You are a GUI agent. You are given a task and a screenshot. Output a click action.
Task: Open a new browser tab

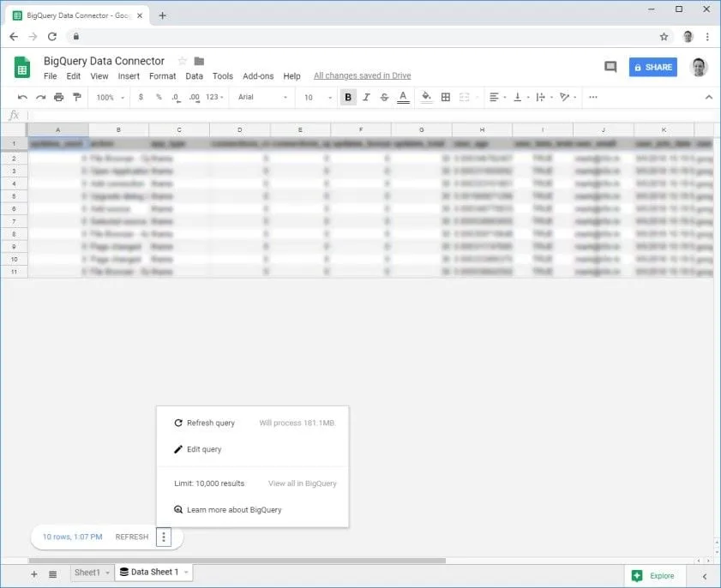tap(162, 15)
